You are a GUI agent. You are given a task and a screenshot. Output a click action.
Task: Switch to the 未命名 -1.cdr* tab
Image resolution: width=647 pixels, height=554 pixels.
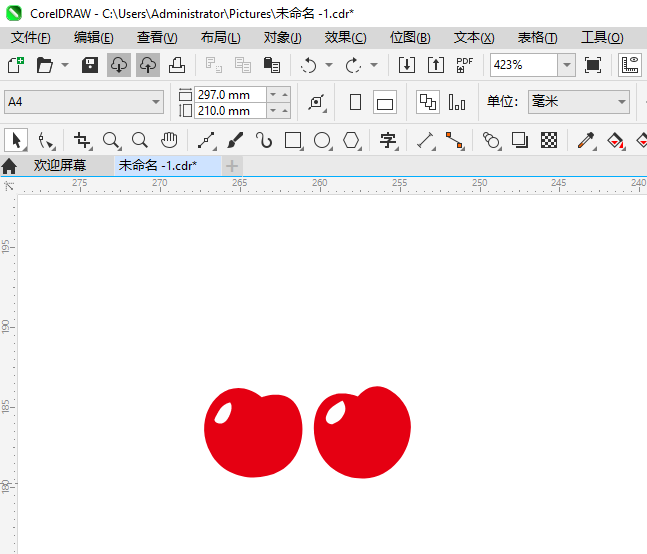tap(167, 165)
